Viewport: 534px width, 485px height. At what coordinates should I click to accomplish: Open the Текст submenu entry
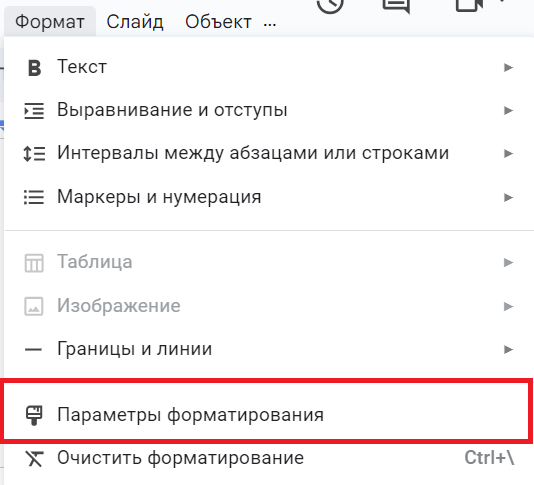[269, 67]
